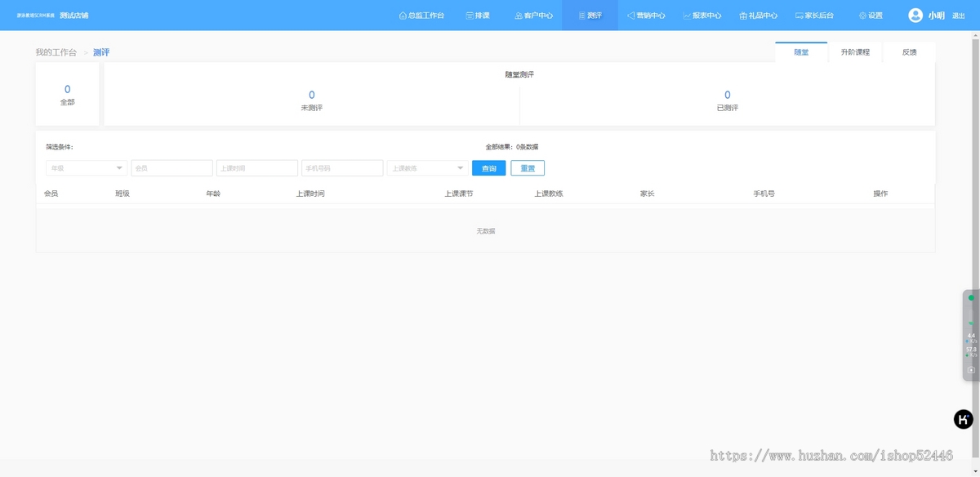980x477 pixels.
Task: Click the 上课课节 column header
Action: 458,194
